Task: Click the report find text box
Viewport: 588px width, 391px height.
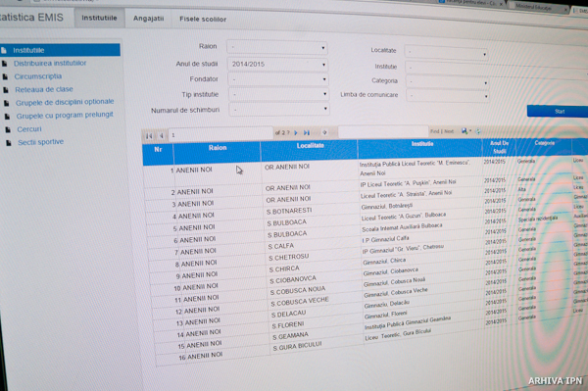Action: pos(383,131)
